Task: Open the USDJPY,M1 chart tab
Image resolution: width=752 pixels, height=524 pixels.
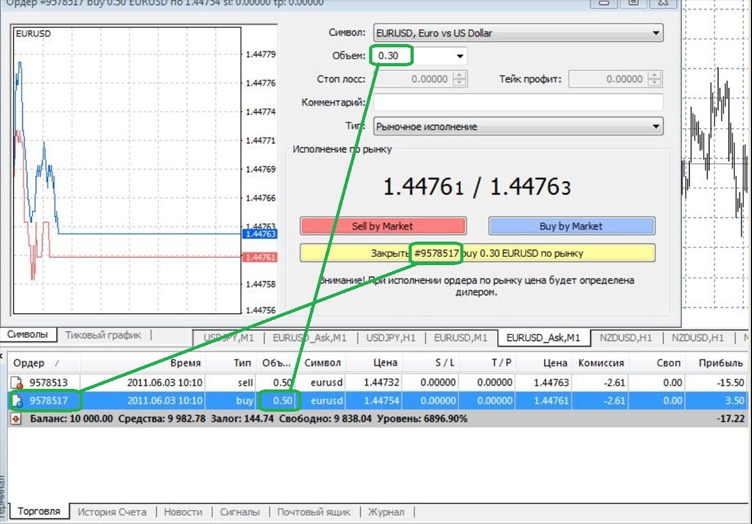Action: (228, 338)
